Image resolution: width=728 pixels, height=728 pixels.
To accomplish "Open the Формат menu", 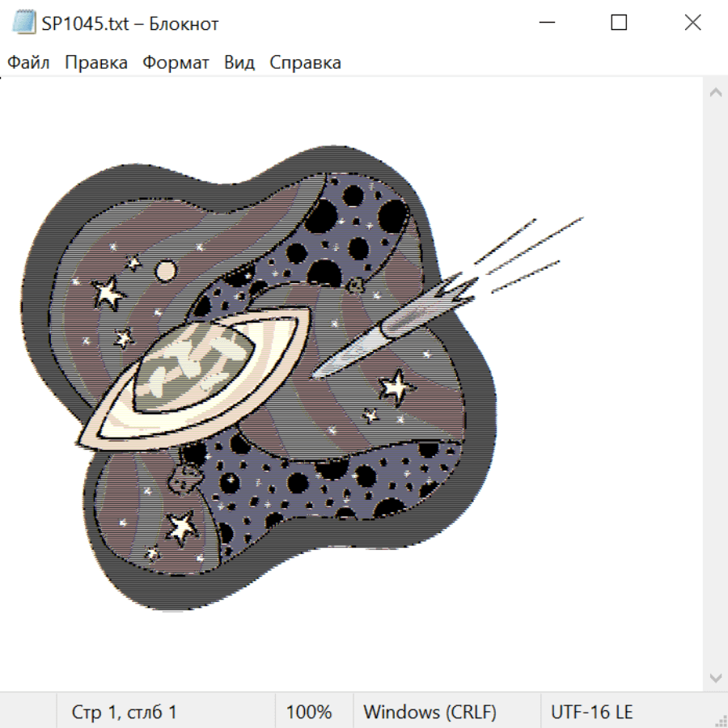I will [176, 63].
